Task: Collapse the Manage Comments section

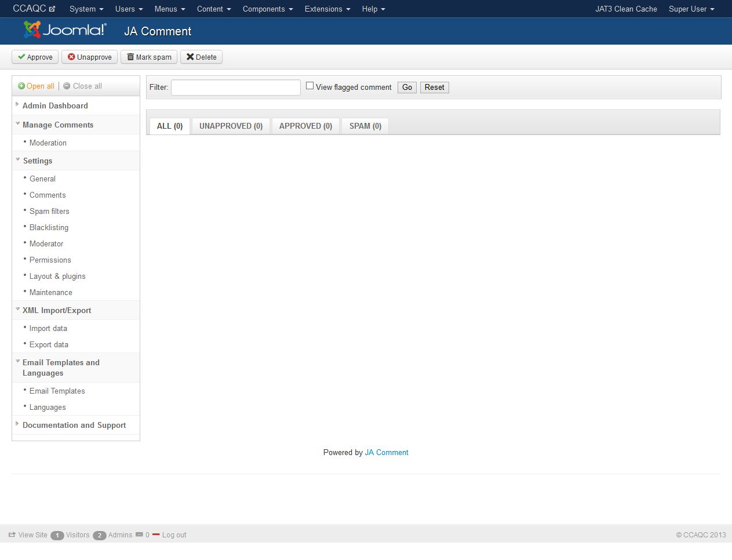Action: point(76,125)
